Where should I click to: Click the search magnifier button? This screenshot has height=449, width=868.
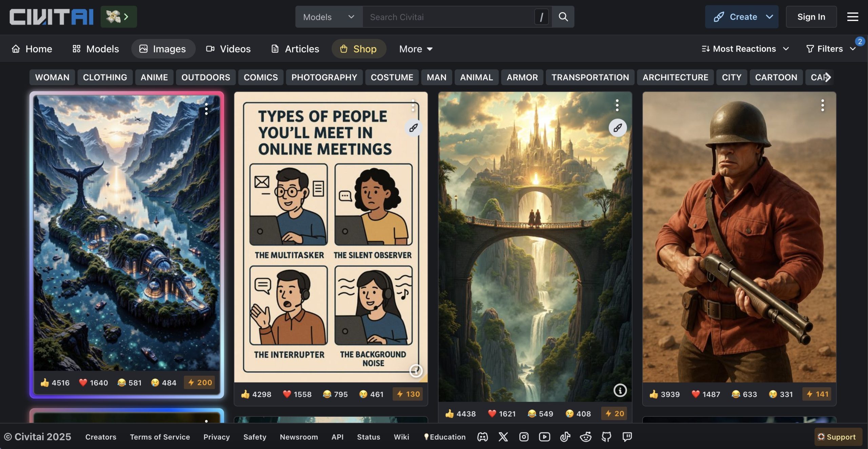coord(563,17)
